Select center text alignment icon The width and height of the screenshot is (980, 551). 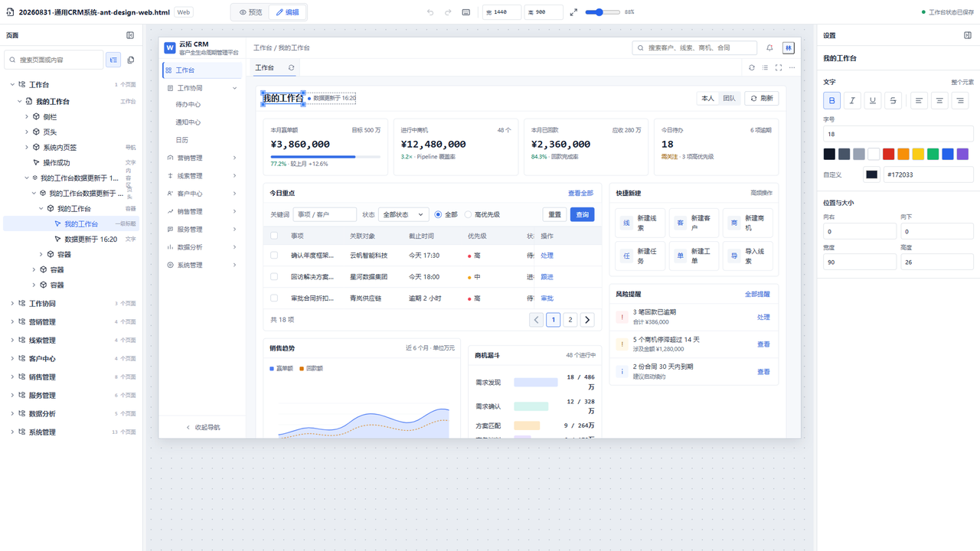[939, 100]
